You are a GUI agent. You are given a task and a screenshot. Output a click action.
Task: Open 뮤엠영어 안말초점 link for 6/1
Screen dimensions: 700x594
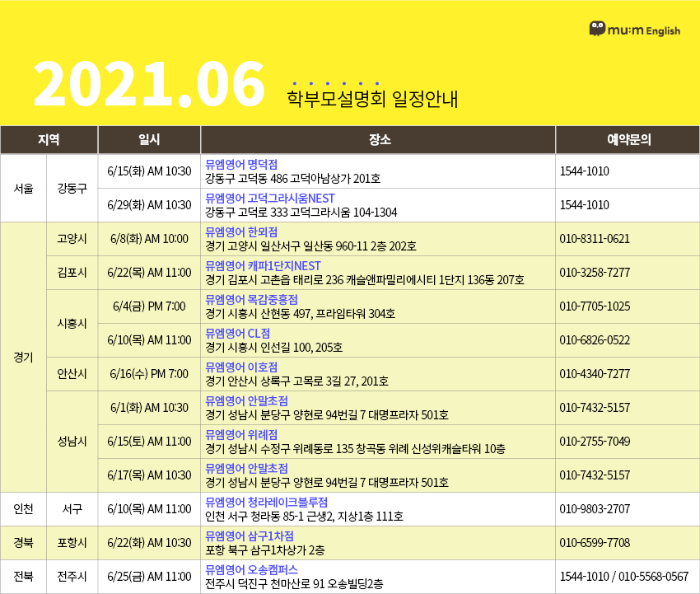[246, 400]
